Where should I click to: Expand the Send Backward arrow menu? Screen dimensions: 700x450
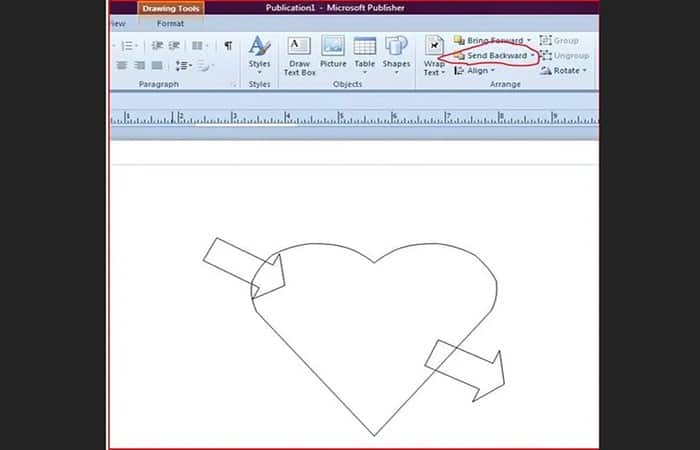(533, 56)
